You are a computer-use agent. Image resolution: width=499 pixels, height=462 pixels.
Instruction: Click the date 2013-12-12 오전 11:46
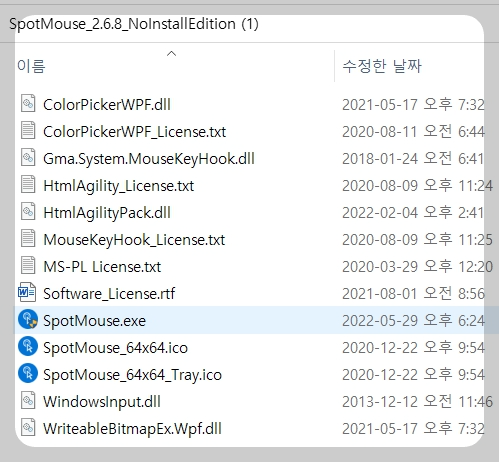click(x=417, y=401)
